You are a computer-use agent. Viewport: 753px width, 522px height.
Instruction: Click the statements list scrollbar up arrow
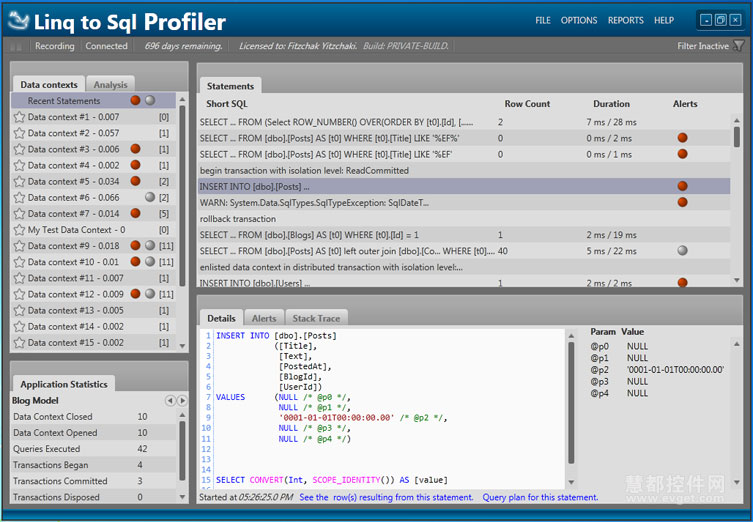pos(737,120)
